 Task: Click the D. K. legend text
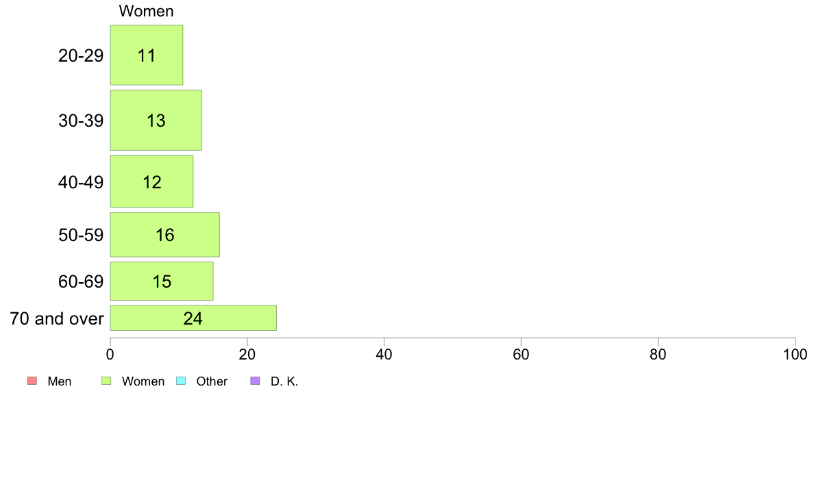284,381
